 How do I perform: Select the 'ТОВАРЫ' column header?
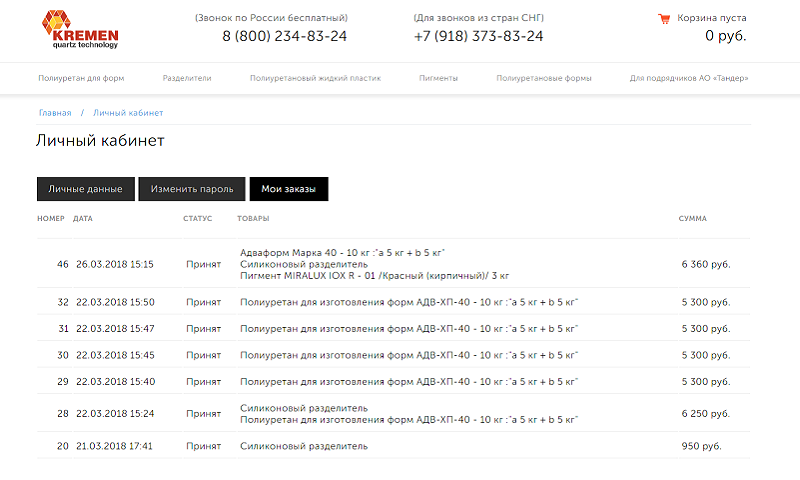coord(253,218)
